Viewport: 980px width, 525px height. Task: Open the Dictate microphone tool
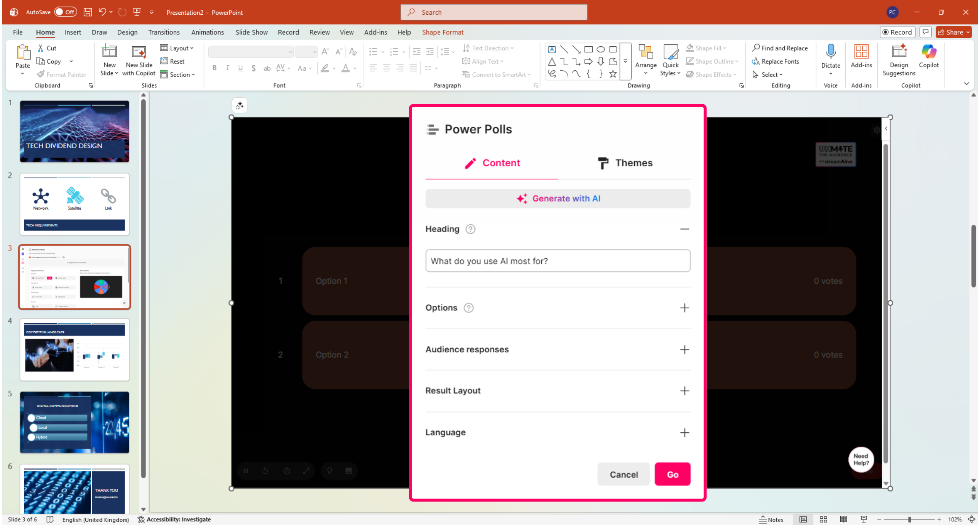point(830,52)
